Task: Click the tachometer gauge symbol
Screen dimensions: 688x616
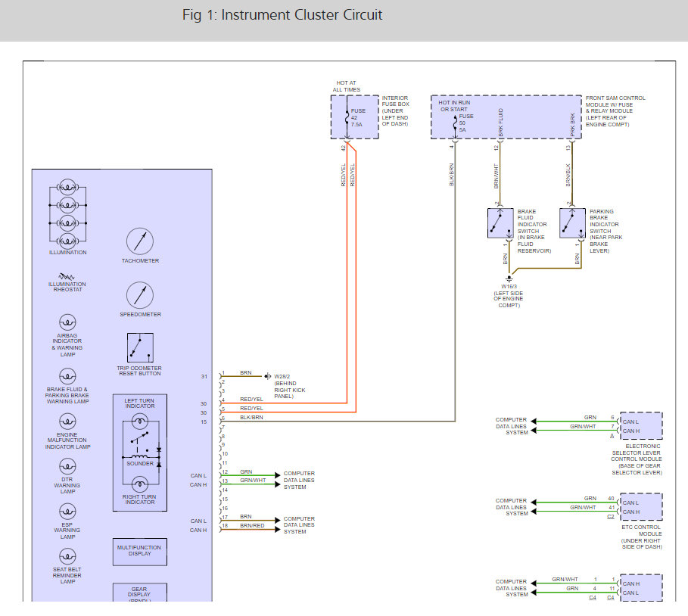Action: (140, 241)
